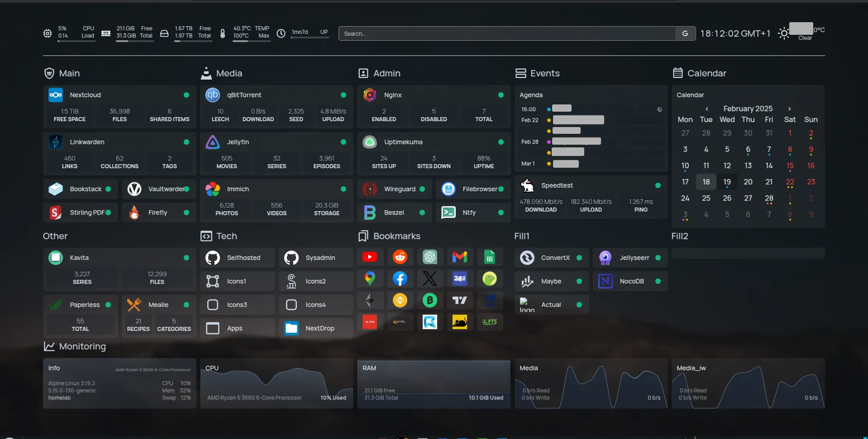This screenshot has height=439, width=868.
Task: Open the Selfhosted GitHub link
Action: 238,258
